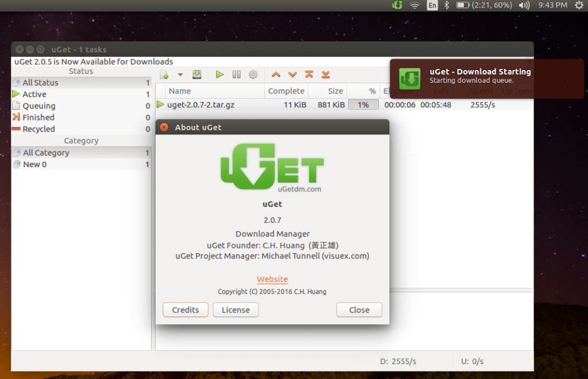
Task: Click the uGet logo in About dialog
Action: pos(272,168)
